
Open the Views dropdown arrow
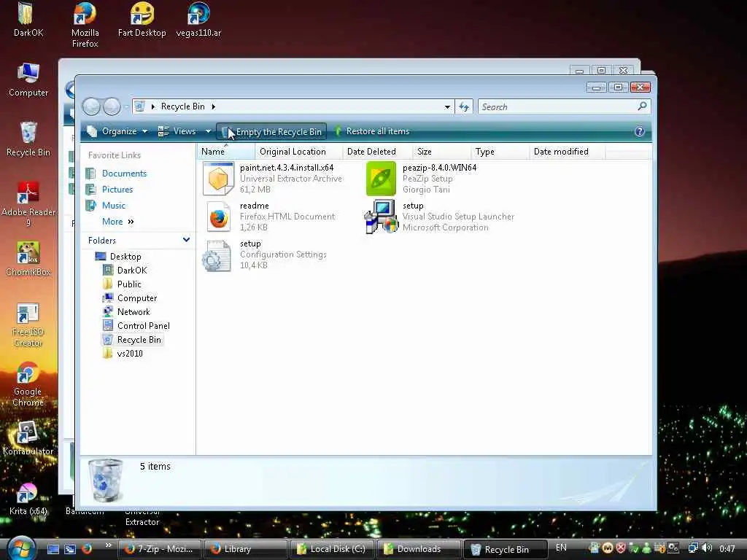coord(208,131)
